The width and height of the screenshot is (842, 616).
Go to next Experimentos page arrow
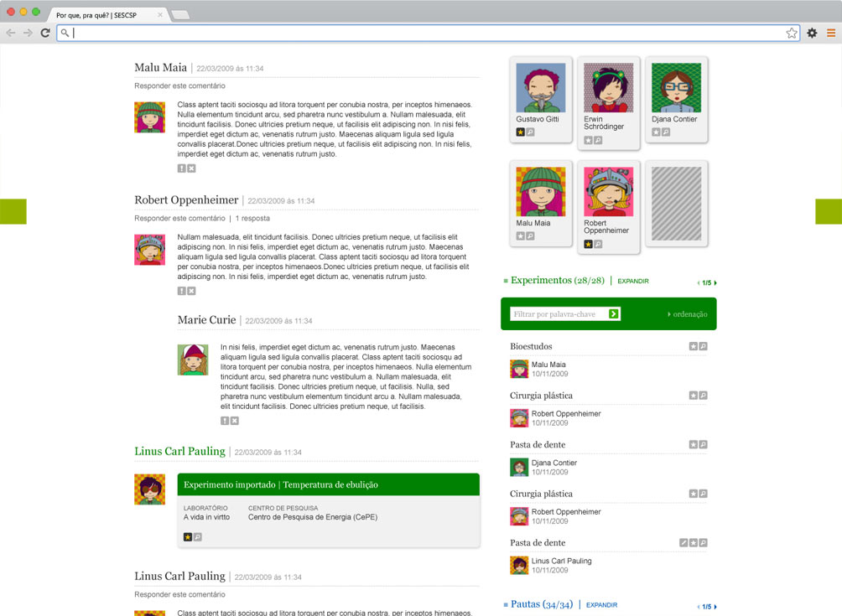pos(715,283)
